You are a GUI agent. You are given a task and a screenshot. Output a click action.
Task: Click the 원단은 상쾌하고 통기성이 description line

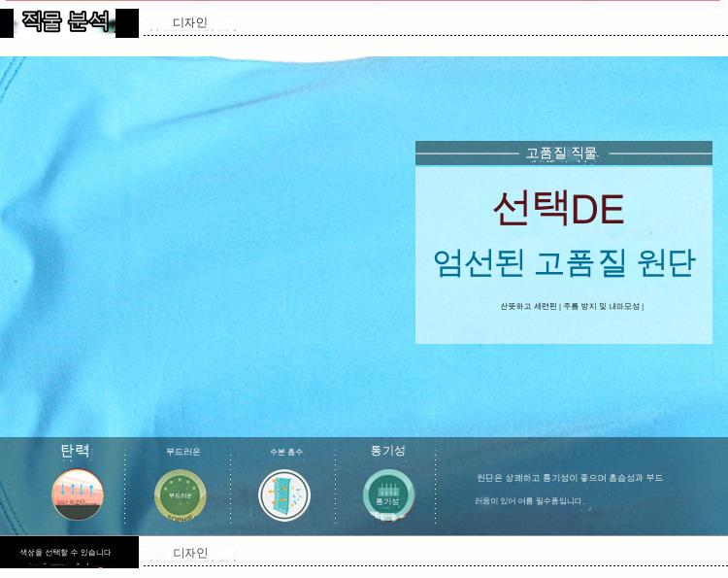click(570, 478)
